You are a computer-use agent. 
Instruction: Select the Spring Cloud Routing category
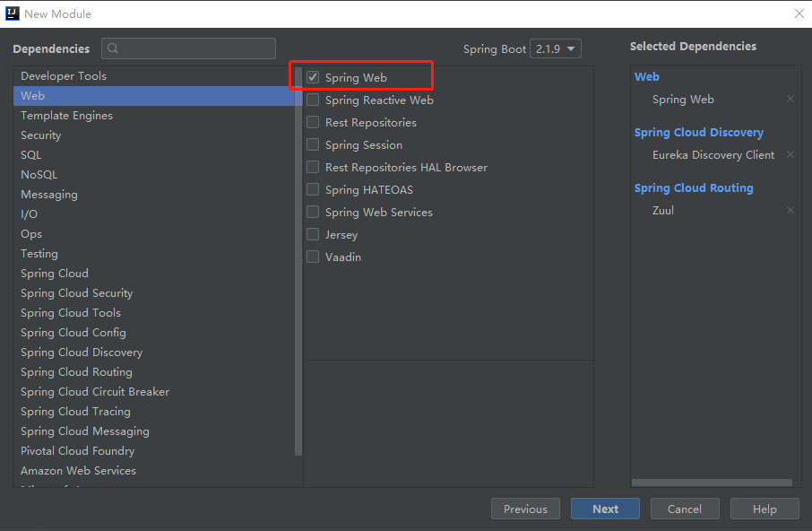76,372
